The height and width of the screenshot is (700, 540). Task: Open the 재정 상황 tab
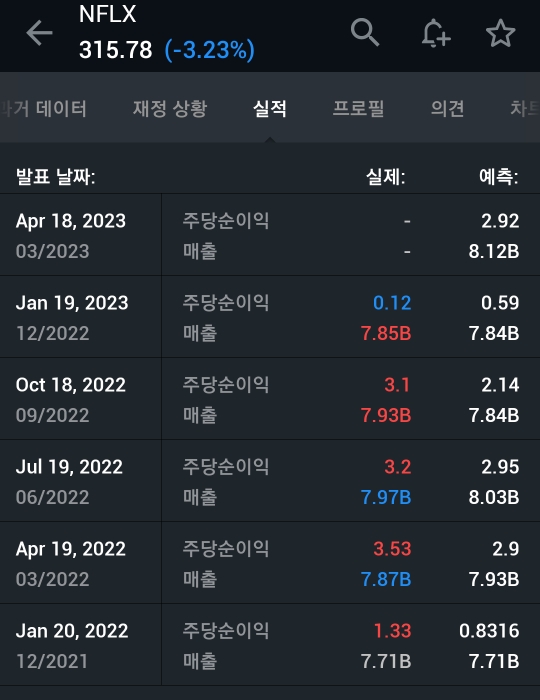pos(170,108)
